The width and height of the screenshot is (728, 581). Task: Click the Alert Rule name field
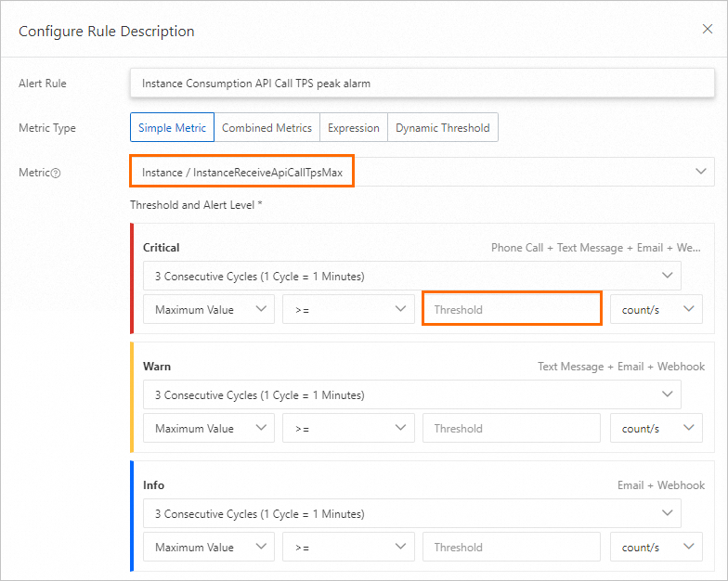pyautogui.click(x=422, y=84)
